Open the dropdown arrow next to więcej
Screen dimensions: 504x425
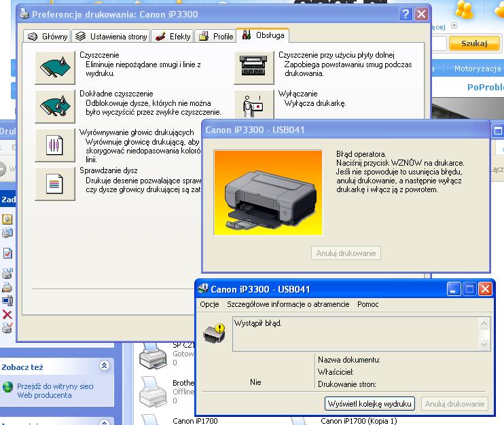454,25
